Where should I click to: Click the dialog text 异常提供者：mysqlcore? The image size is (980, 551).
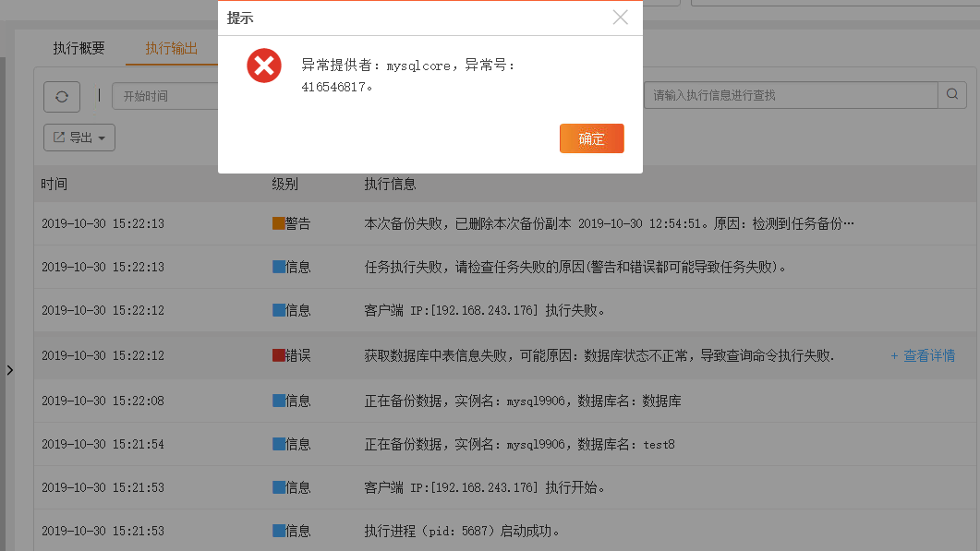coord(376,65)
